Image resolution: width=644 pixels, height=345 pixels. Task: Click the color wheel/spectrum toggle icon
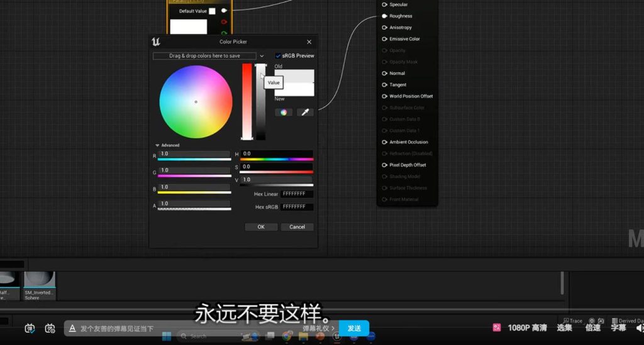[x=284, y=112]
